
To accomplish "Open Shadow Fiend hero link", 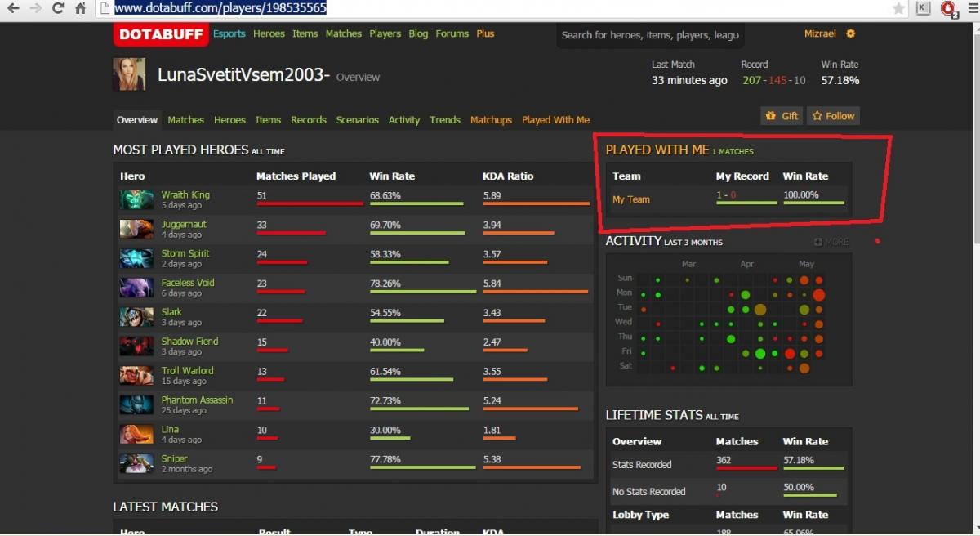I will pyautogui.click(x=189, y=342).
